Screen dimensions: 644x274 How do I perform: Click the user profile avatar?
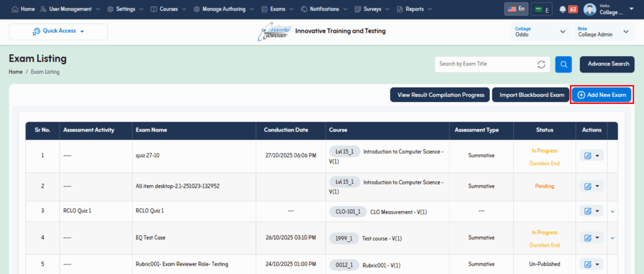[590, 9]
